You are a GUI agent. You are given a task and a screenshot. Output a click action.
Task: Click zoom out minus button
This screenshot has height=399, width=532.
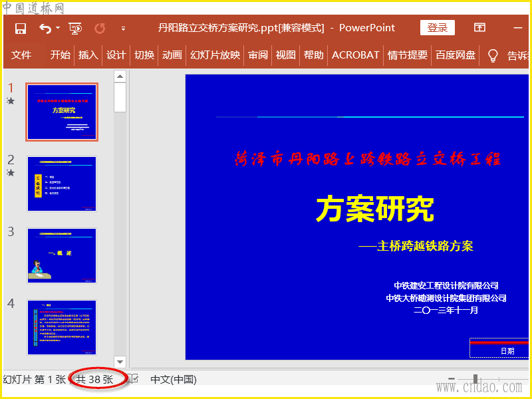click(x=452, y=378)
